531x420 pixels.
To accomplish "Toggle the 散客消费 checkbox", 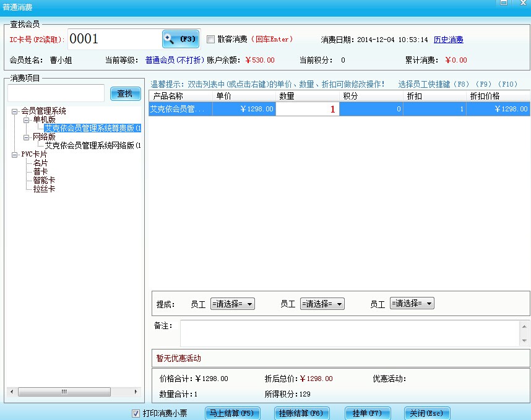I will 210,39.
